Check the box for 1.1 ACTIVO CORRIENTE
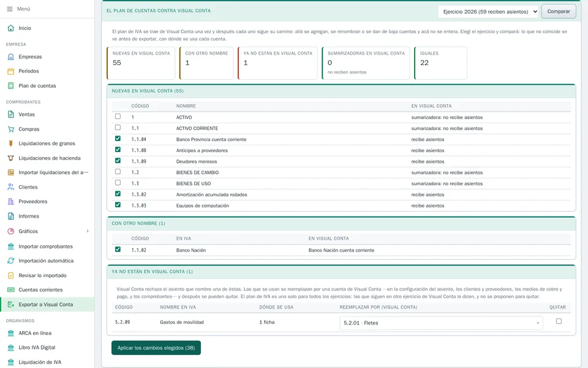The image size is (588, 368). [x=118, y=128]
